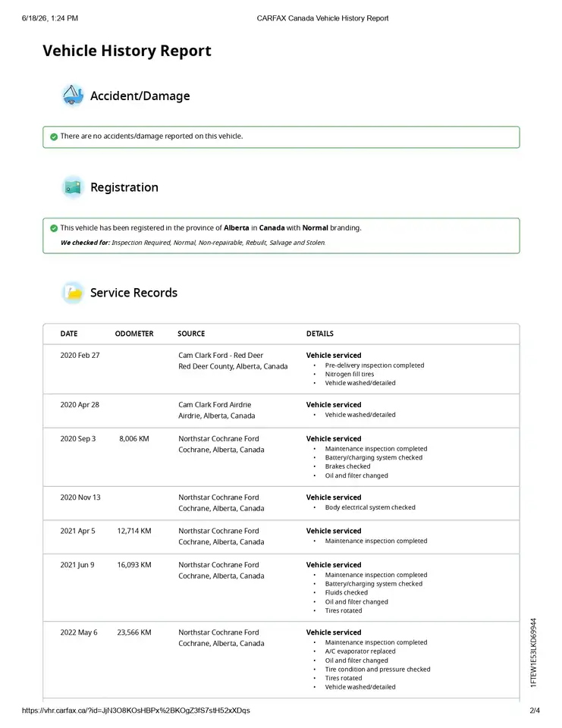The image size is (562, 728).
Task: Click the 12,714 KM odometer value
Action: [x=134, y=531]
